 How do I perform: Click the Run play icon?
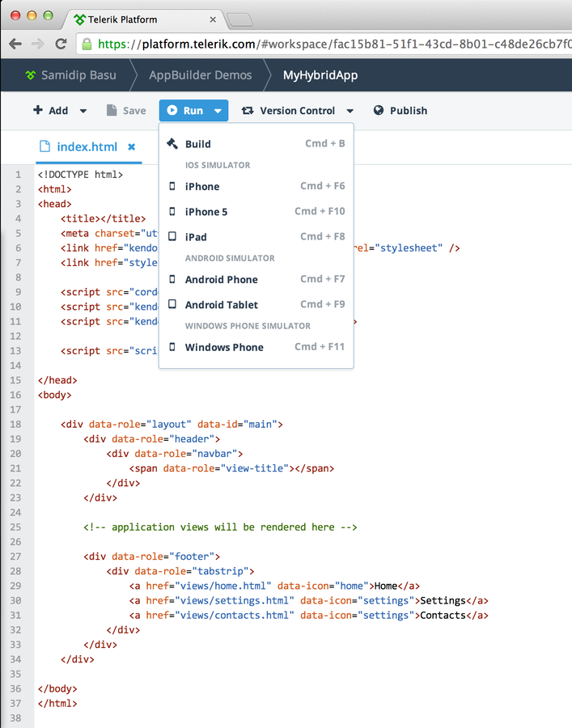pos(172,110)
